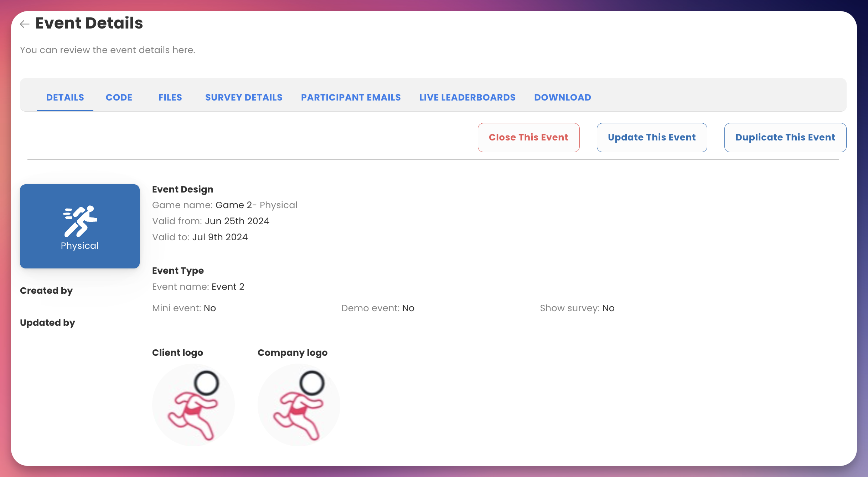Open the CODE tab
The height and width of the screenshot is (477, 868).
point(119,97)
